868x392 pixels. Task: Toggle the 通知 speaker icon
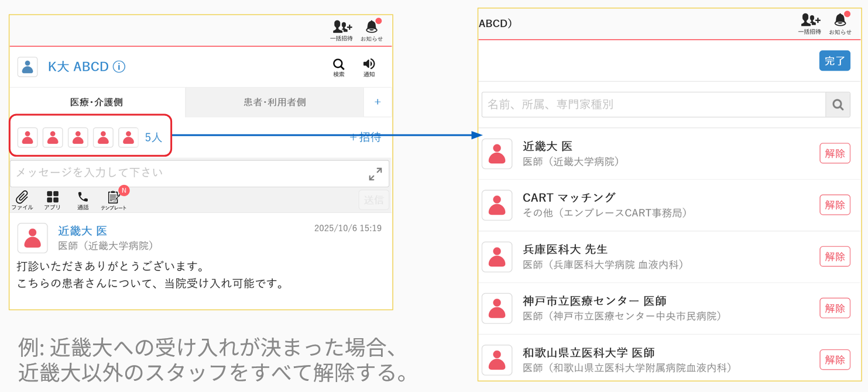pos(369,67)
